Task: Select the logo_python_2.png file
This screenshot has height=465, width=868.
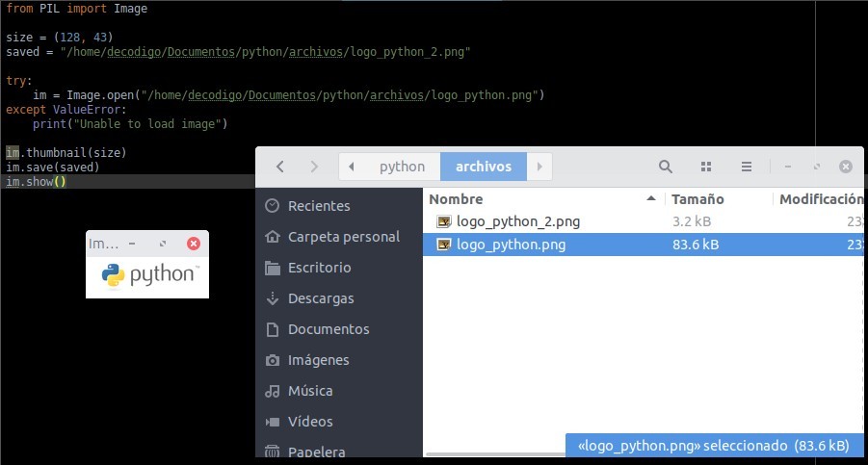Action: click(518, 221)
